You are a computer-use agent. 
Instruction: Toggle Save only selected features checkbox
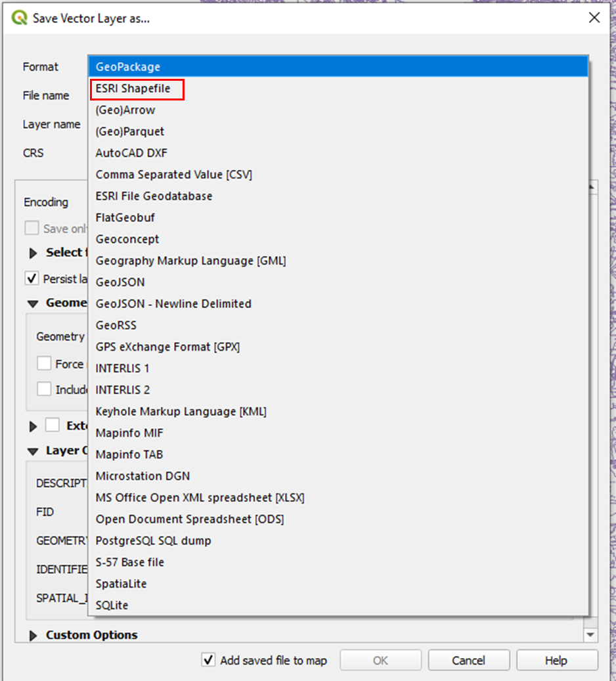32,228
